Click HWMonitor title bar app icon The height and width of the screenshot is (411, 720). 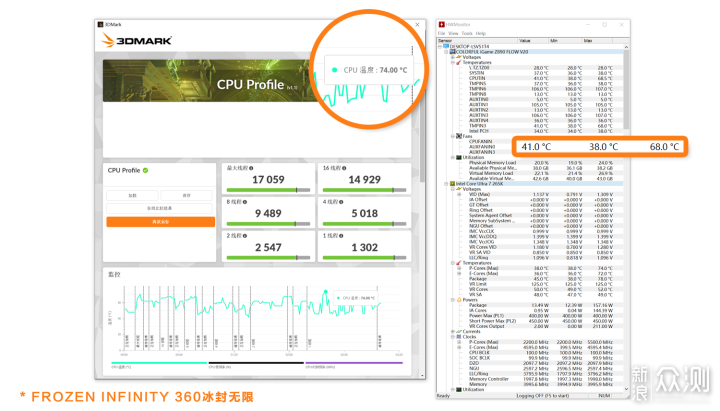point(442,24)
